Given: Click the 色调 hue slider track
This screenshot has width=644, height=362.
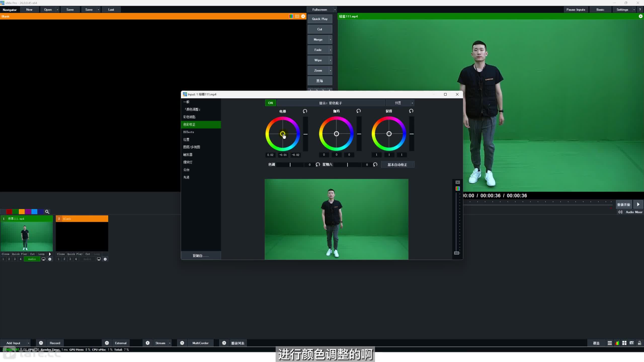Looking at the screenshot, I should coord(290,165).
